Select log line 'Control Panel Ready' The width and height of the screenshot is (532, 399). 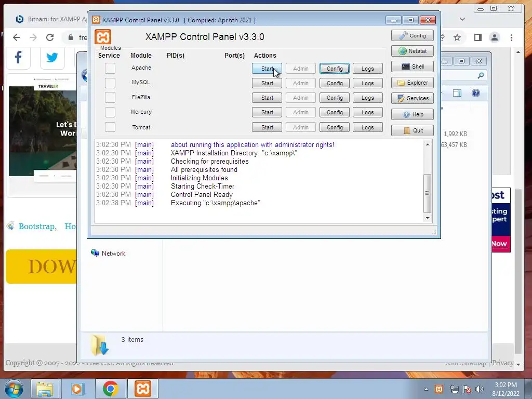(x=202, y=194)
